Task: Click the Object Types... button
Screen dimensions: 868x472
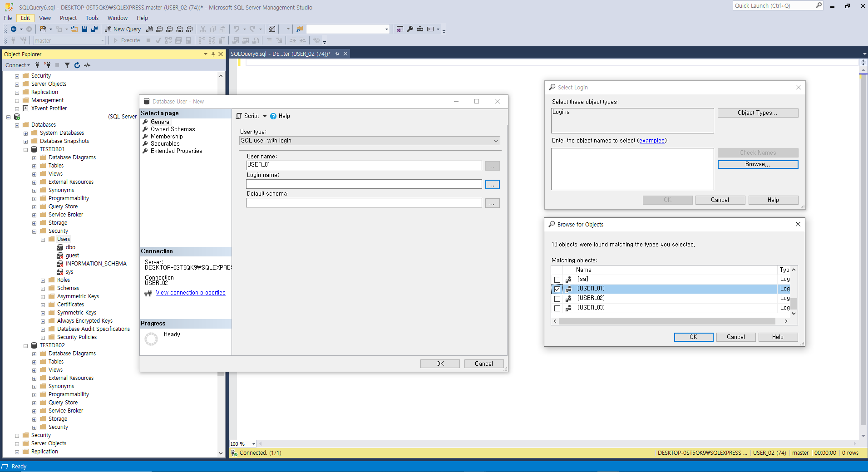Action: [758, 113]
